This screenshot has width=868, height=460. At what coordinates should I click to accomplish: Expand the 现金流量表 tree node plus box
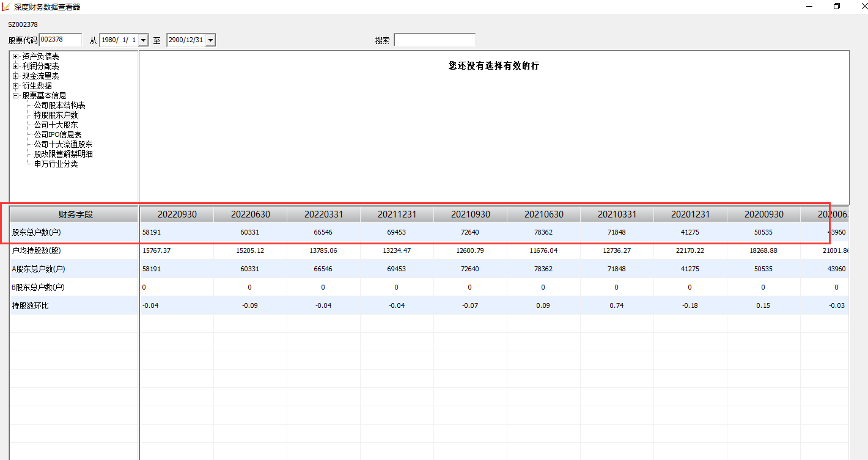tap(16, 76)
